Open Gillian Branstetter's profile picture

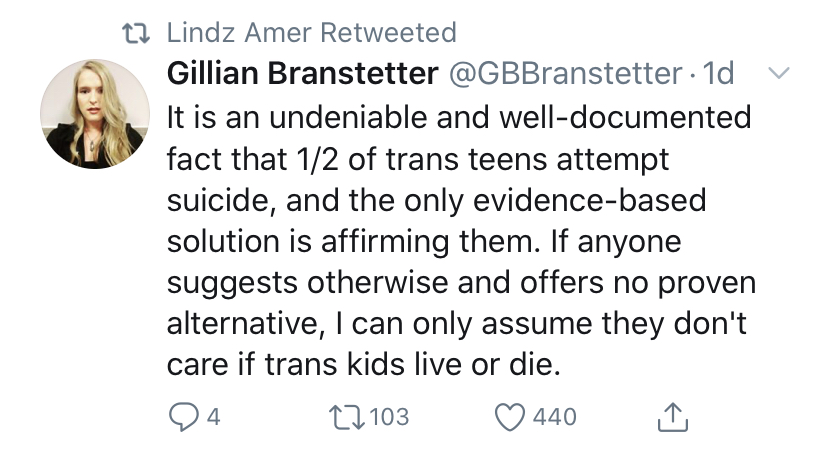pyautogui.click(x=95, y=114)
